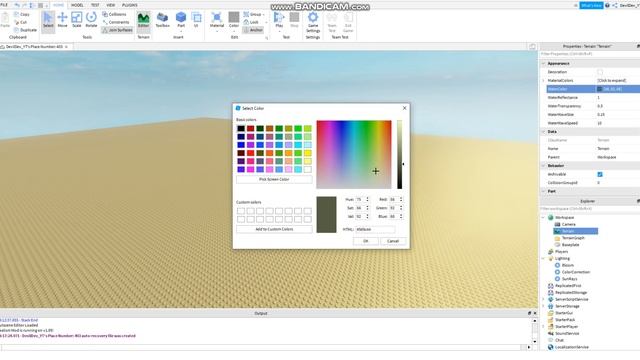Switch to the VIEW ribbon tab
The image size is (640, 360).
coord(111,5)
